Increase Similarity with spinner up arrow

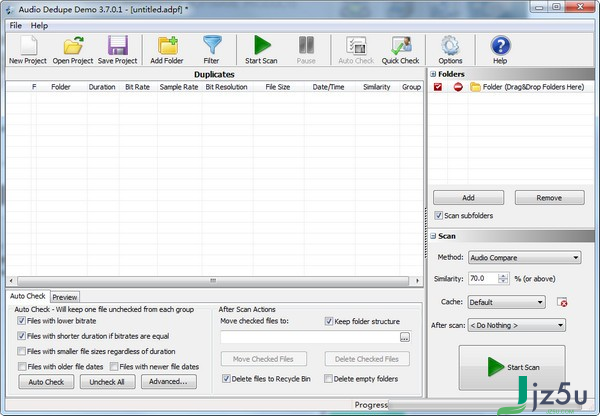504,276
